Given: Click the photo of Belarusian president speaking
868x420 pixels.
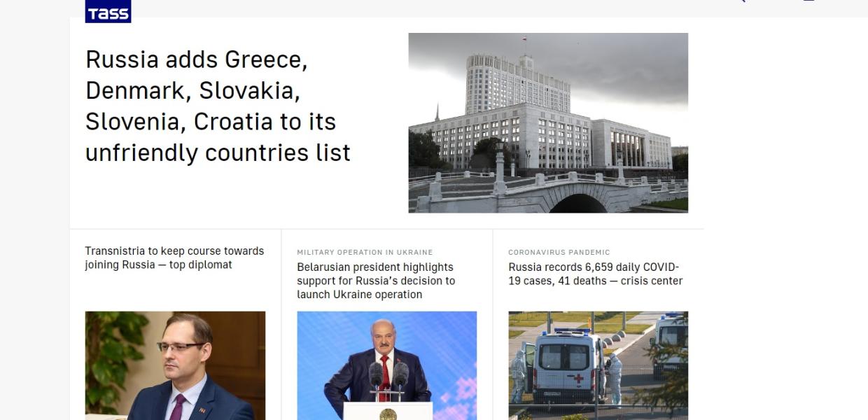Looking at the screenshot, I should click(x=387, y=365).
